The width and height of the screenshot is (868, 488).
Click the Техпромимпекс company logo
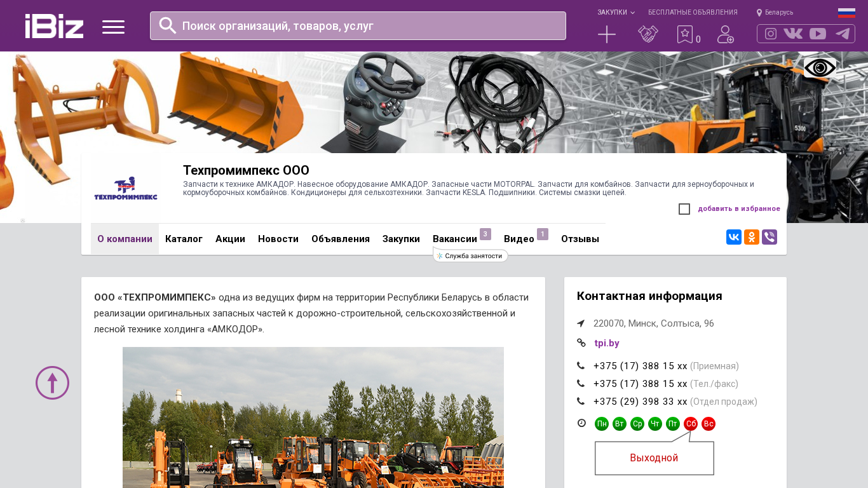126,188
